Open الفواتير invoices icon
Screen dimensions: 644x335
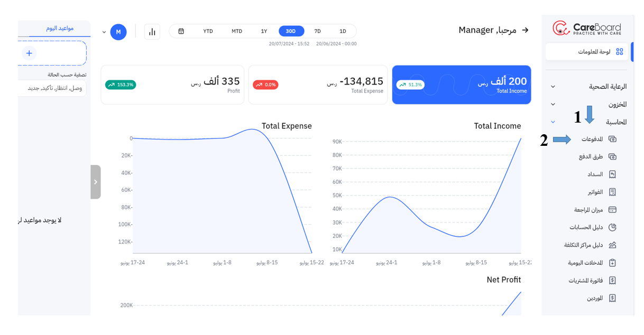tap(612, 192)
